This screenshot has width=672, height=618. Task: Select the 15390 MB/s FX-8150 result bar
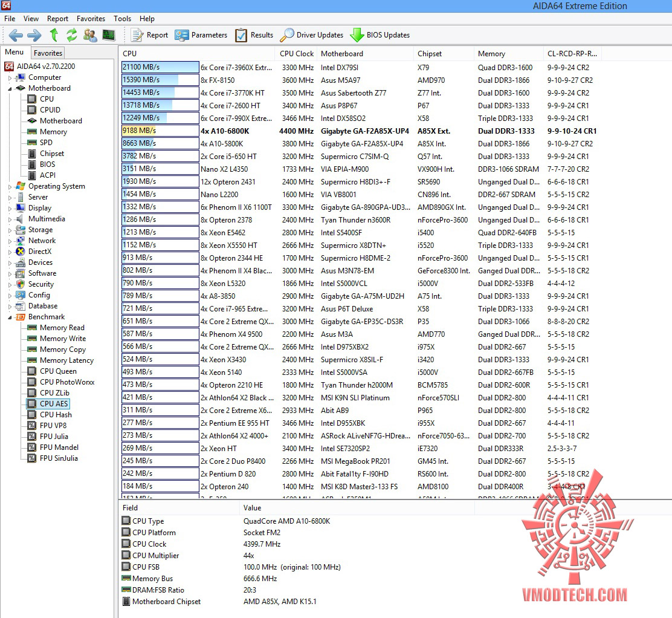click(x=160, y=80)
